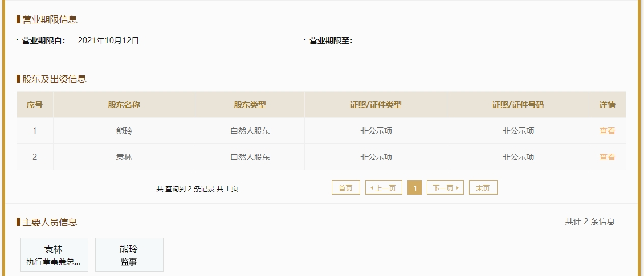Click the 证照/证件类型 column header

[376, 105]
